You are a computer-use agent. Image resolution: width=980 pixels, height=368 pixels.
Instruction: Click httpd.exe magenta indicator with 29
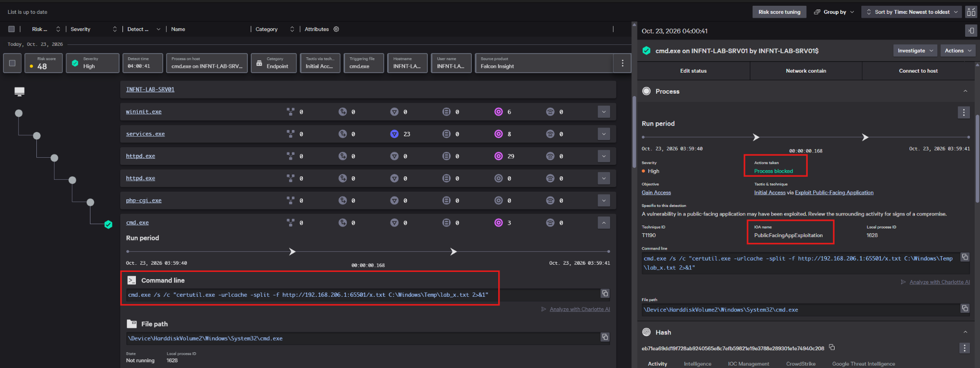[x=499, y=156]
